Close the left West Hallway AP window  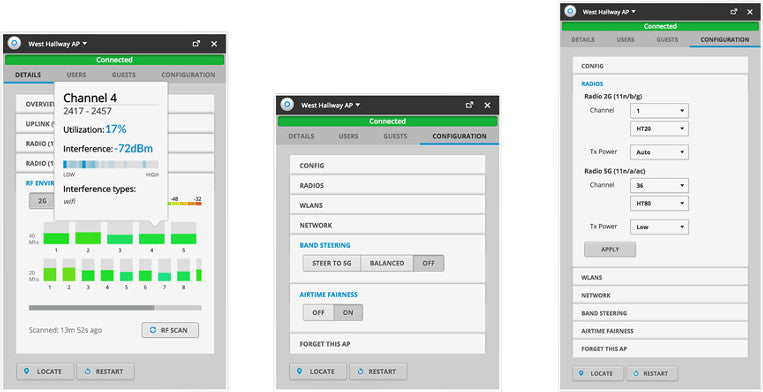(x=214, y=43)
